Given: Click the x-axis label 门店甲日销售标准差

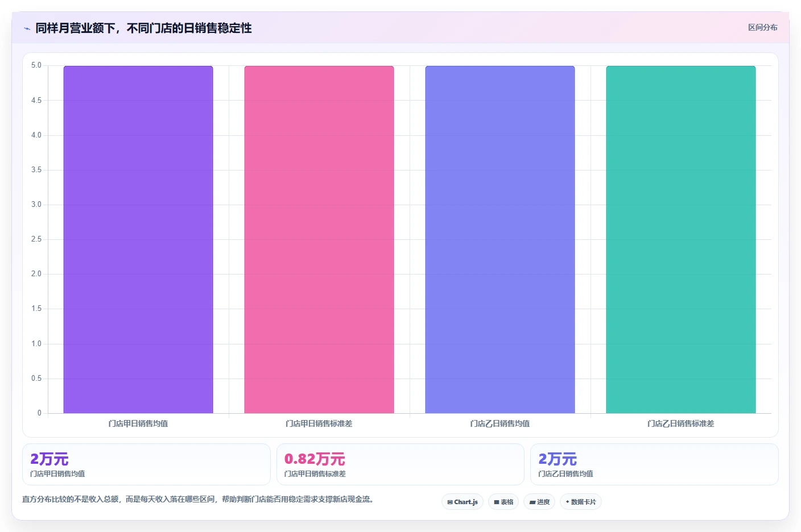Looking at the screenshot, I should [x=319, y=423].
